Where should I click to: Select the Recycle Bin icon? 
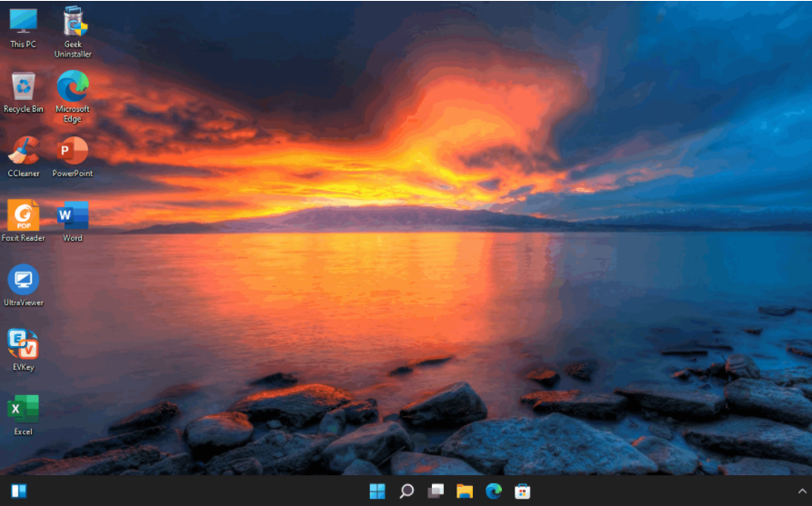pos(24,93)
